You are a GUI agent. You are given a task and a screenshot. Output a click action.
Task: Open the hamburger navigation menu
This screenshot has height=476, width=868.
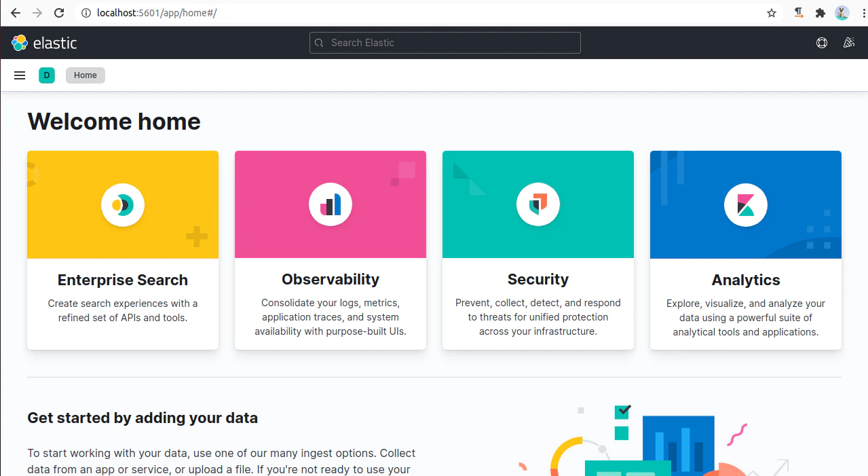pyautogui.click(x=20, y=75)
